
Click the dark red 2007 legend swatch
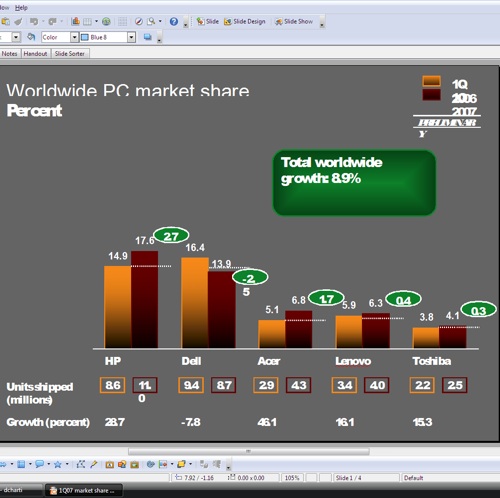click(431, 95)
